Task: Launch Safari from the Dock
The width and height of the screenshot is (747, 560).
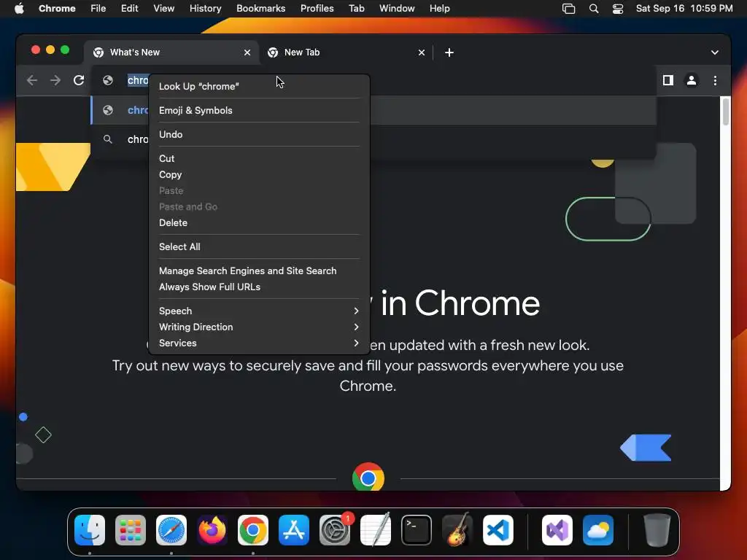Action: pos(171,530)
